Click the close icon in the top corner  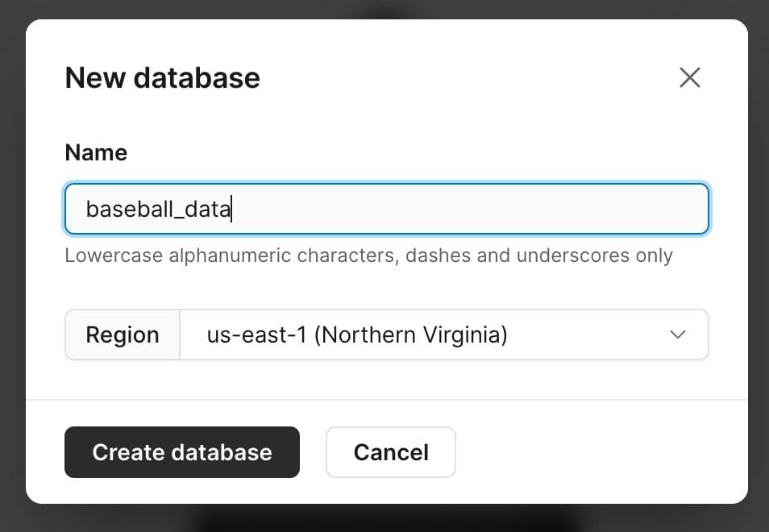pos(690,77)
